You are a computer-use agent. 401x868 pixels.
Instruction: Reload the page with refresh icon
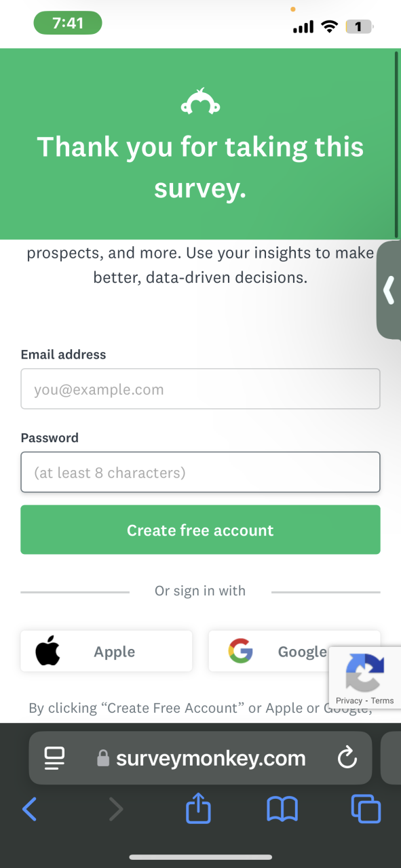coord(347,757)
